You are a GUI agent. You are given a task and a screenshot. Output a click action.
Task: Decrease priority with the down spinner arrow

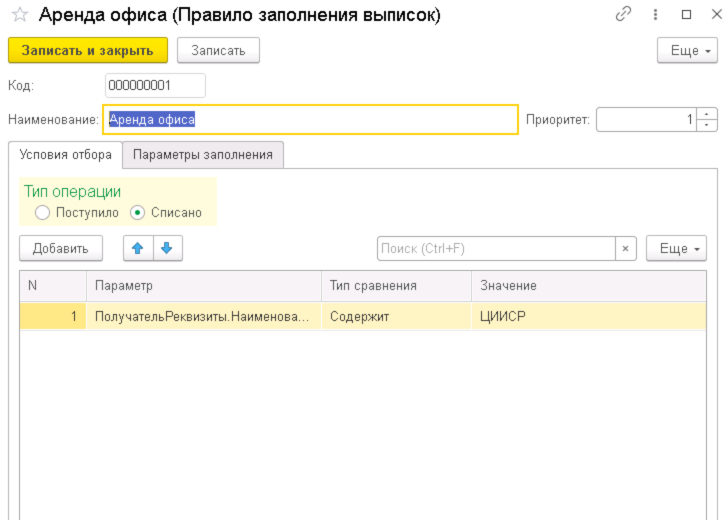click(706, 125)
